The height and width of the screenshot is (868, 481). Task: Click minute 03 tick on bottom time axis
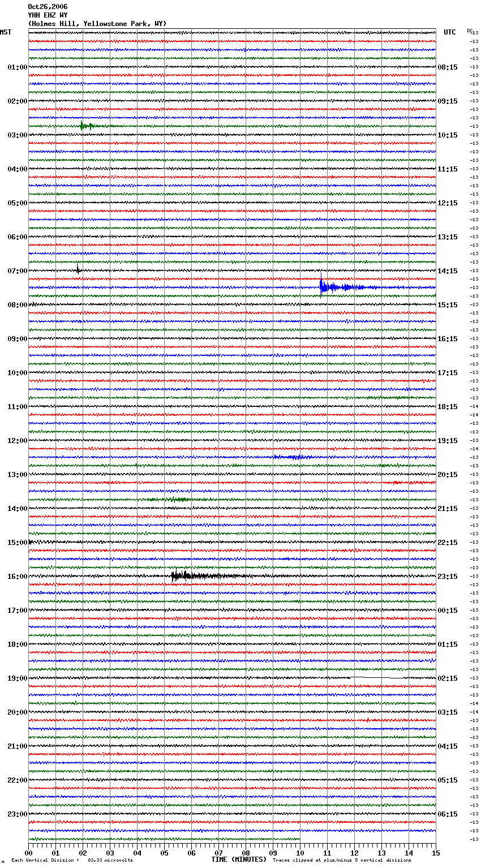[110, 853]
